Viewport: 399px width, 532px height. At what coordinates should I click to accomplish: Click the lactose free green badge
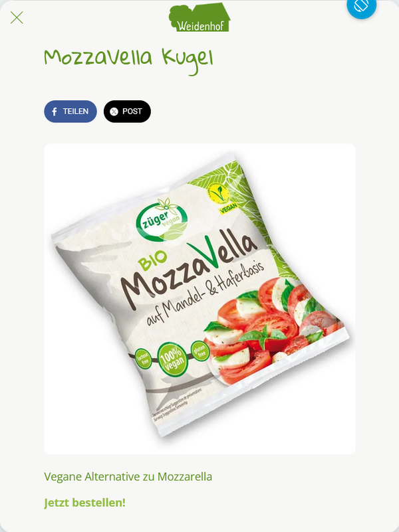[143, 358]
